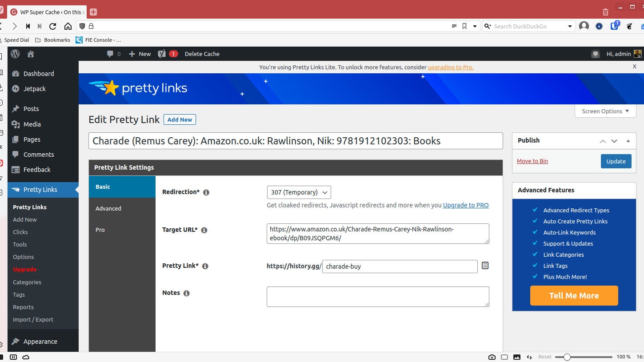Open FIE Console bookmark
The width and height of the screenshot is (644, 362).
pyautogui.click(x=98, y=40)
